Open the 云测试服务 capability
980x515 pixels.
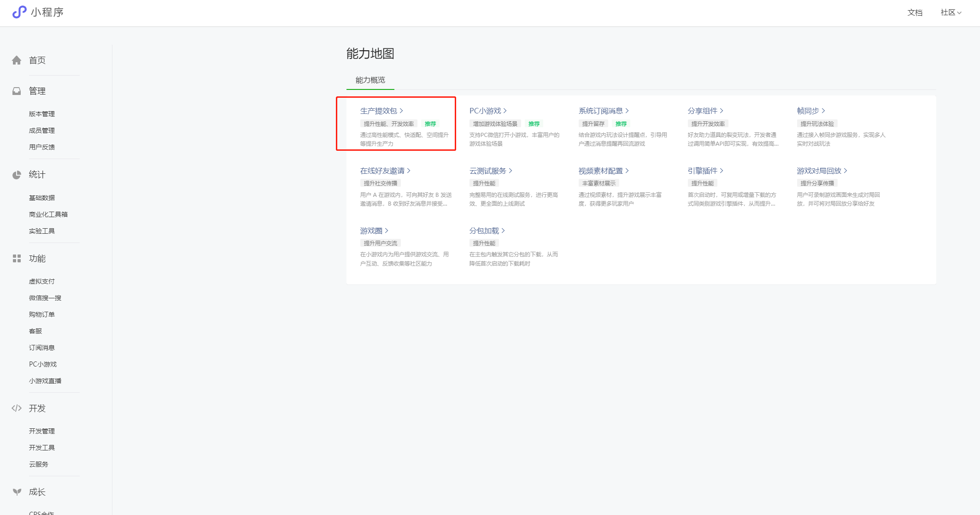[487, 171]
